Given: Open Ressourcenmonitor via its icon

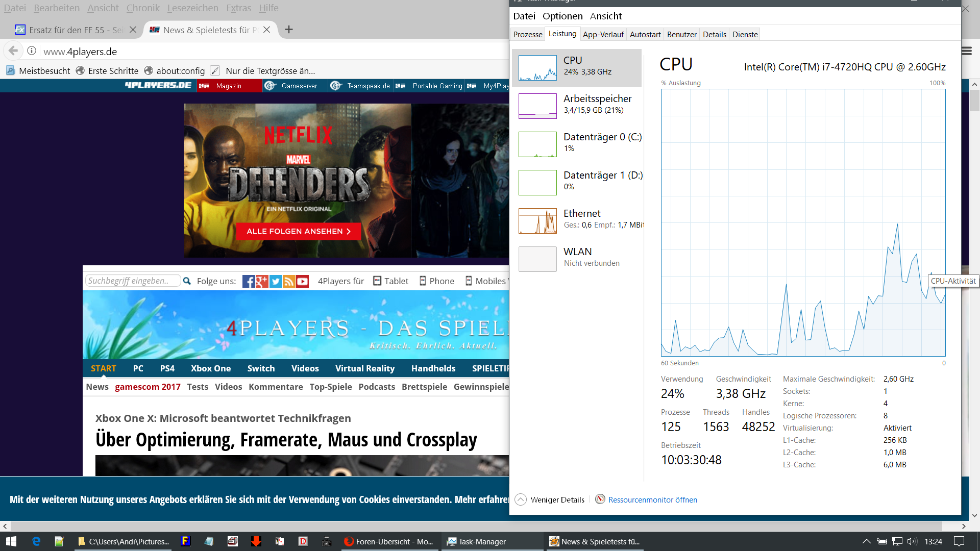Looking at the screenshot, I should (x=600, y=499).
